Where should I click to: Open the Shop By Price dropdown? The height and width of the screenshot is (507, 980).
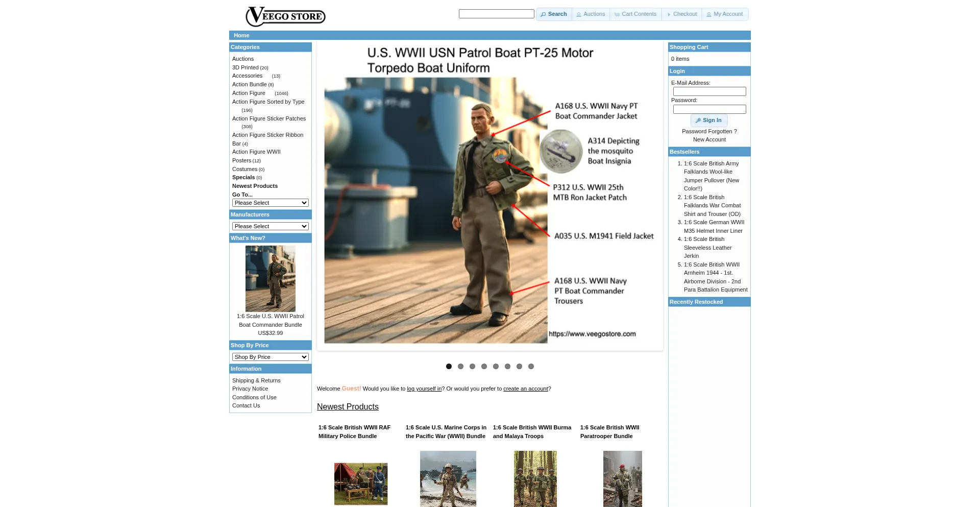[270, 357]
